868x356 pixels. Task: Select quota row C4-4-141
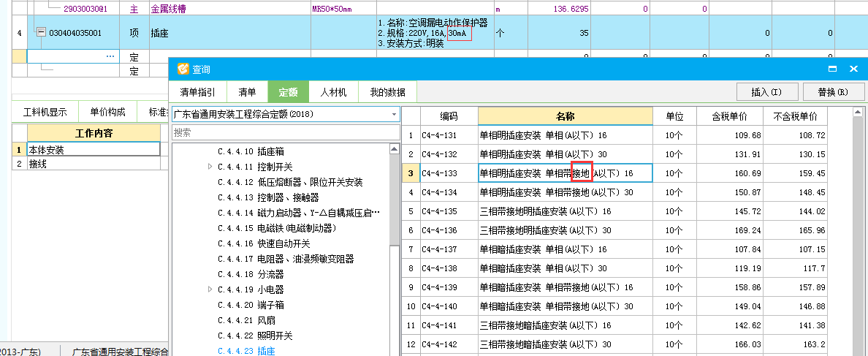pyautogui.click(x=614, y=325)
